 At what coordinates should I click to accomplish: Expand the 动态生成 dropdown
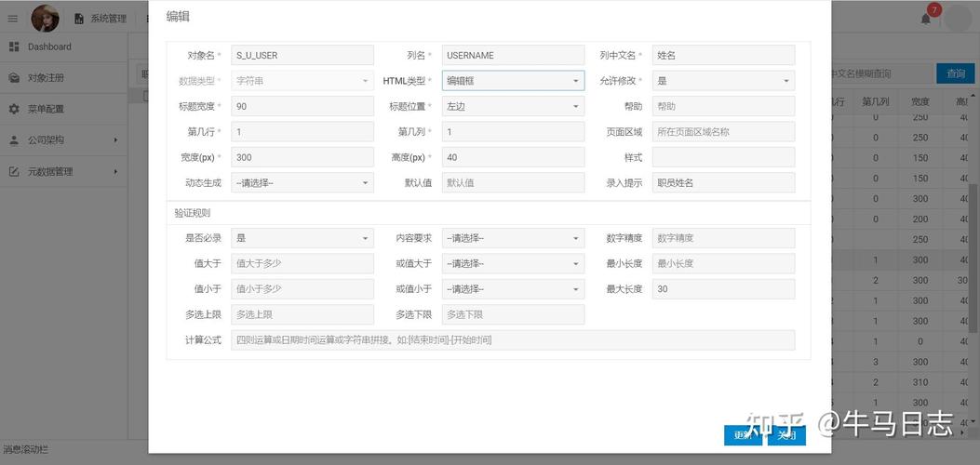point(302,183)
